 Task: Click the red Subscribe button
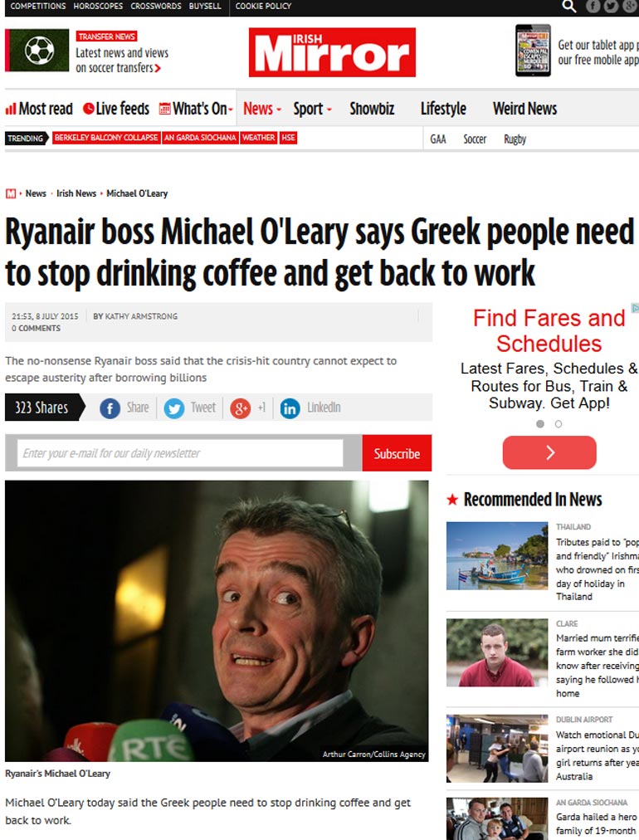[397, 453]
